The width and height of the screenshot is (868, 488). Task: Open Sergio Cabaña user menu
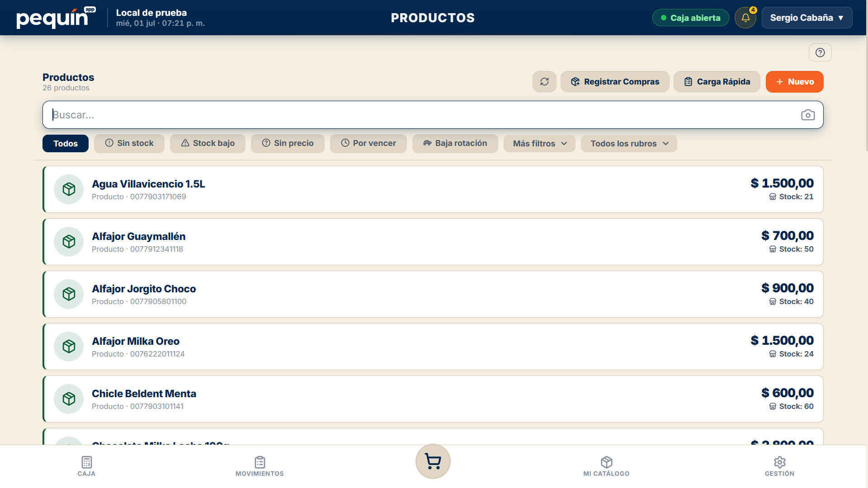[807, 18]
